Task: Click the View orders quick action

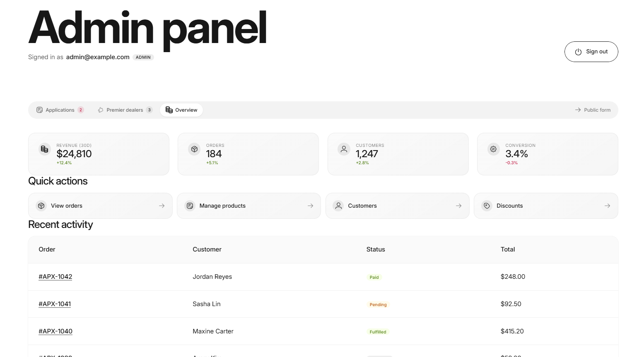Action: [x=100, y=206]
